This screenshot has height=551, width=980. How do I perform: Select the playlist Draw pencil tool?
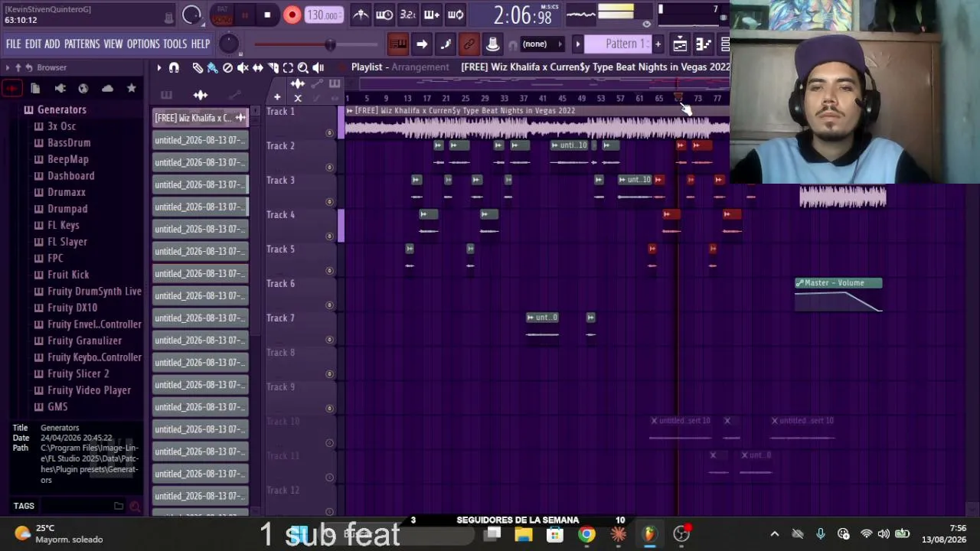click(x=198, y=67)
